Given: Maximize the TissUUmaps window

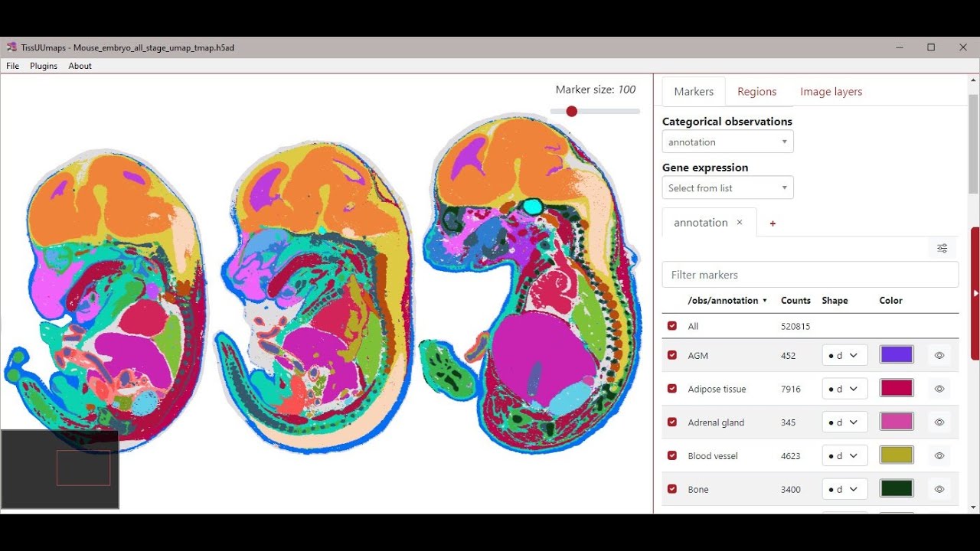Looking at the screenshot, I should (x=931, y=47).
